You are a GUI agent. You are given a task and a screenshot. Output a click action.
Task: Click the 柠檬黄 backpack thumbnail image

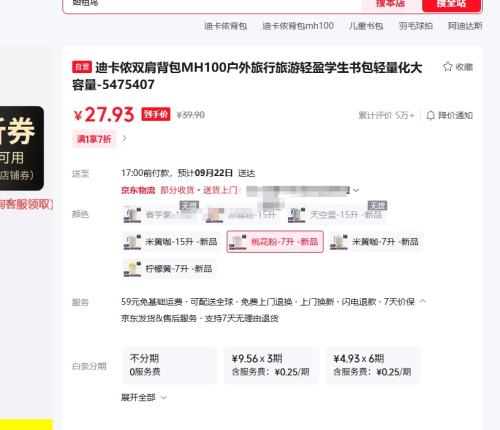tap(132, 269)
